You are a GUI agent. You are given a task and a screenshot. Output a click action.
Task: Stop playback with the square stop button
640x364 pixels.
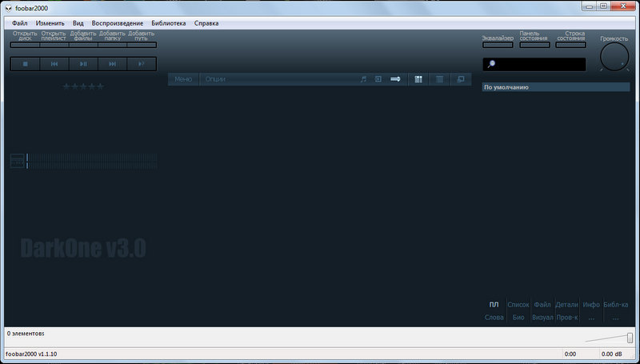point(26,64)
